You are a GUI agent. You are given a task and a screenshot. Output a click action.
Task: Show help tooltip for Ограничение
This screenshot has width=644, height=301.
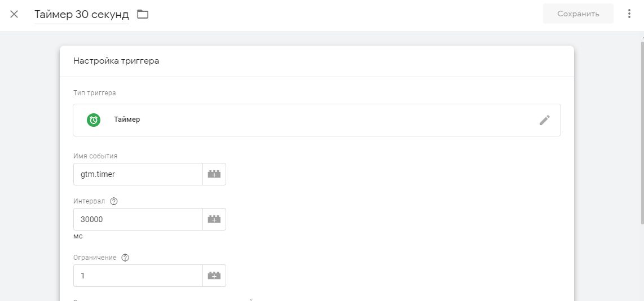tap(125, 258)
